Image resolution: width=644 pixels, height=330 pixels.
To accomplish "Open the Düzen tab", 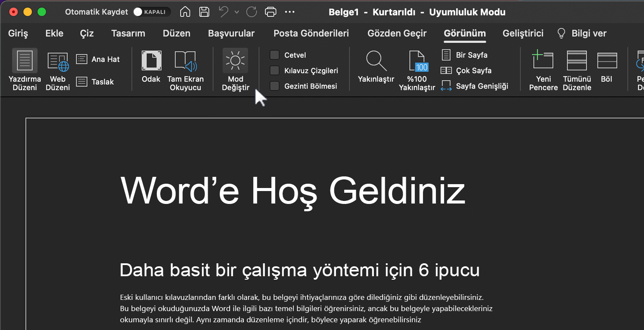I will (177, 34).
